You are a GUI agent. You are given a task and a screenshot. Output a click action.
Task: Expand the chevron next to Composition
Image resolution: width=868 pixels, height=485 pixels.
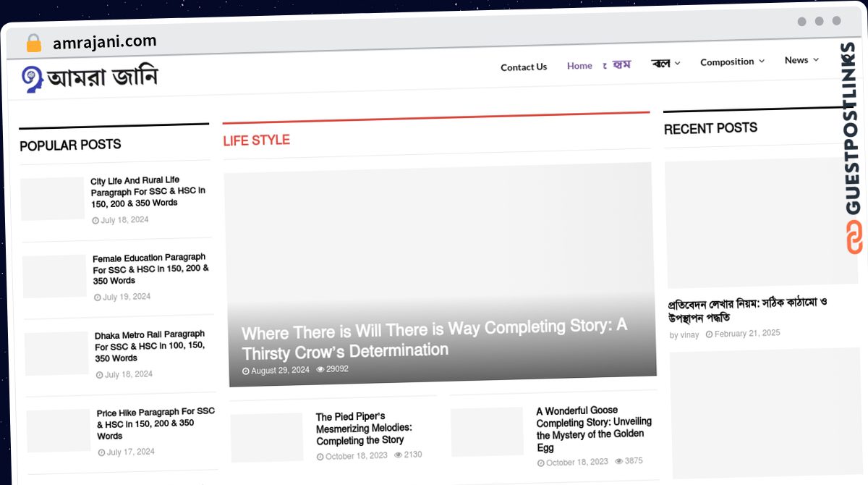(761, 62)
